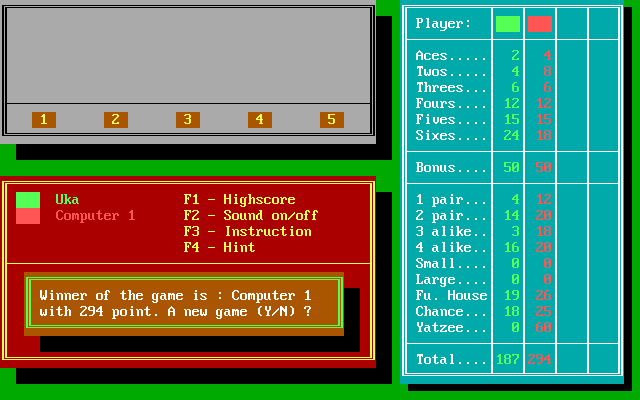Click the Player: header label

443,24
